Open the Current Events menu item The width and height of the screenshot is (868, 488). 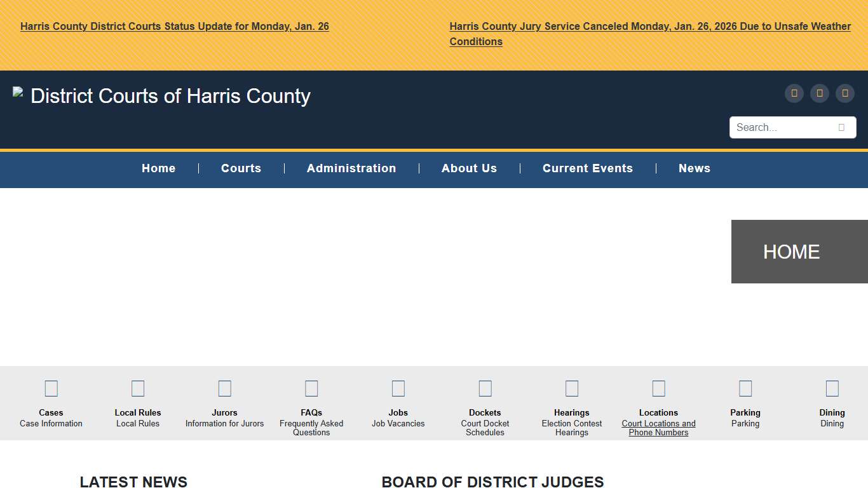[x=587, y=168]
